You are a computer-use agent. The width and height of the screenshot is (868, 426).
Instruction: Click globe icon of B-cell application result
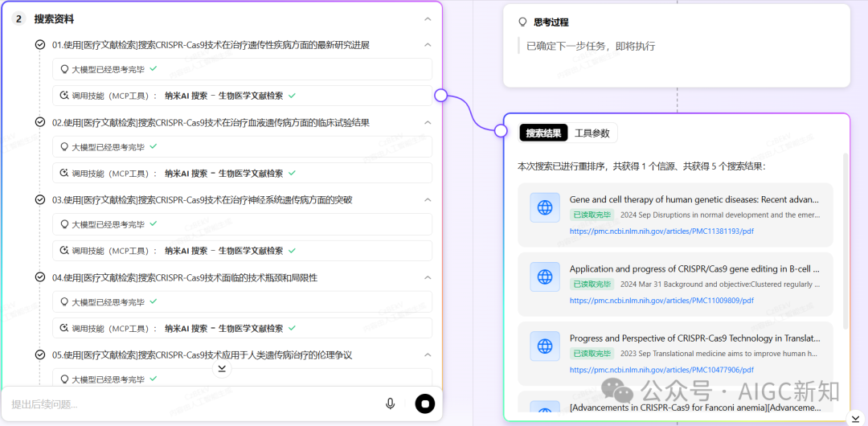pyautogui.click(x=545, y=277)
